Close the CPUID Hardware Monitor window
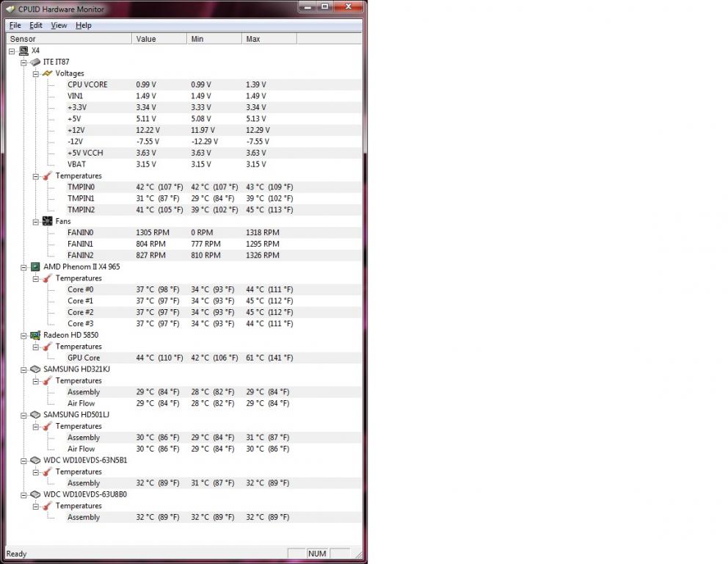728x564 pixels. coord(349,7)
